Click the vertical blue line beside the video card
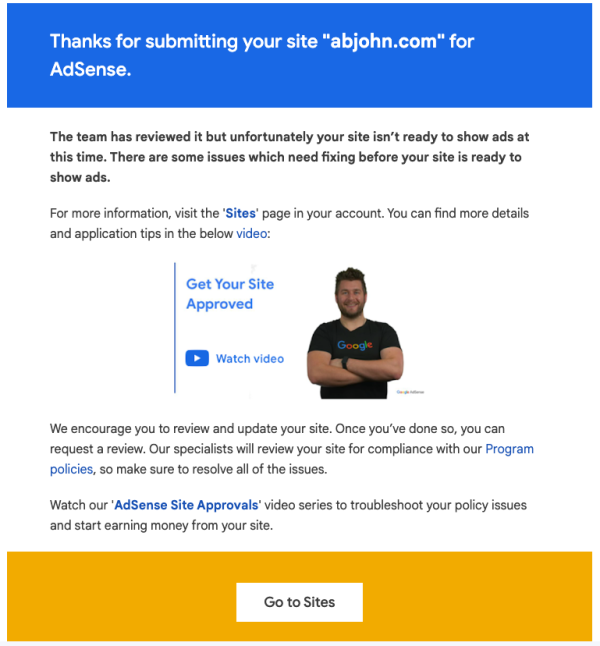 click(x=175, y=328)
